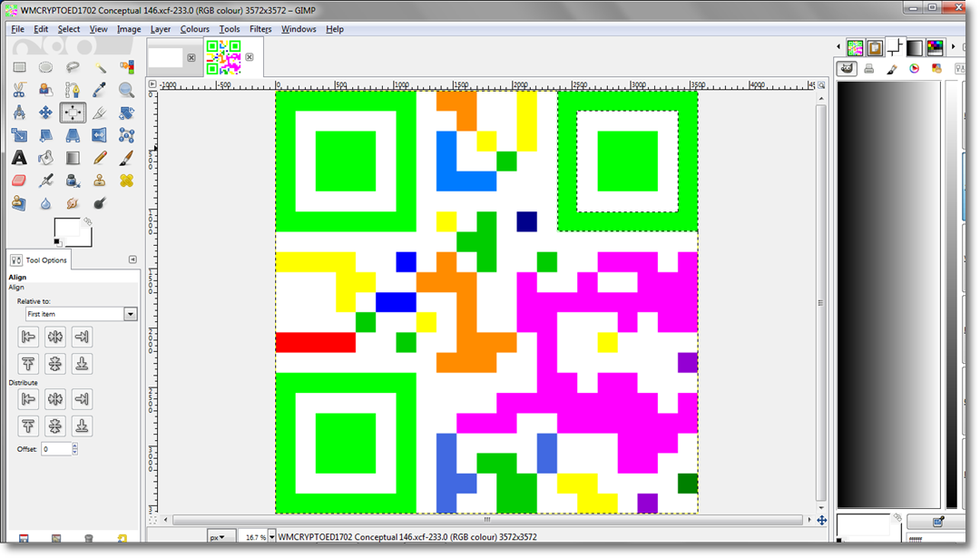This screenshot has height=558, width=980.
Task: Select the Perspective tool
Action: click(73, 135)
